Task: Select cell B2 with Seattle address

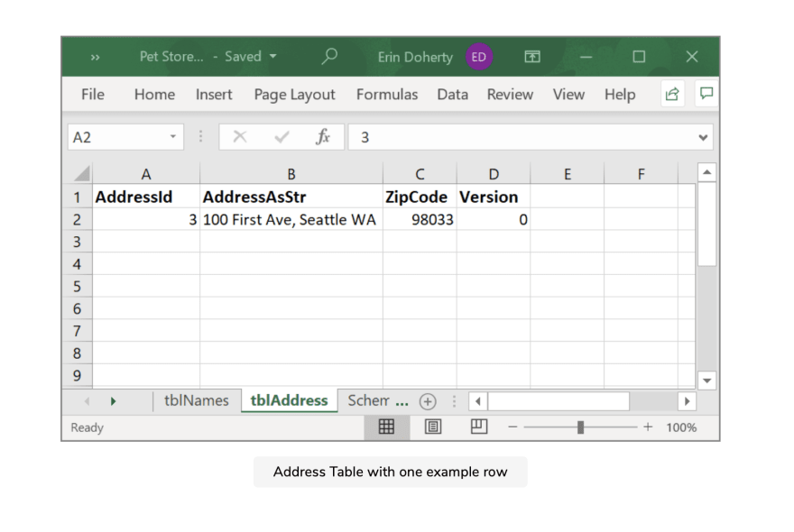Action: pyautogui.click(x=291, y=220)
